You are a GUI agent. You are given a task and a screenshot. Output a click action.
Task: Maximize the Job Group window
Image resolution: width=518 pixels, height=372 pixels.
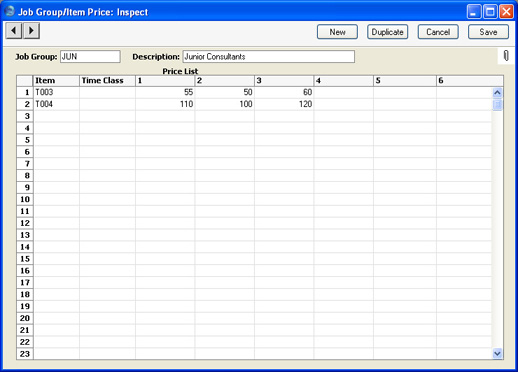(x=490, y=12)
